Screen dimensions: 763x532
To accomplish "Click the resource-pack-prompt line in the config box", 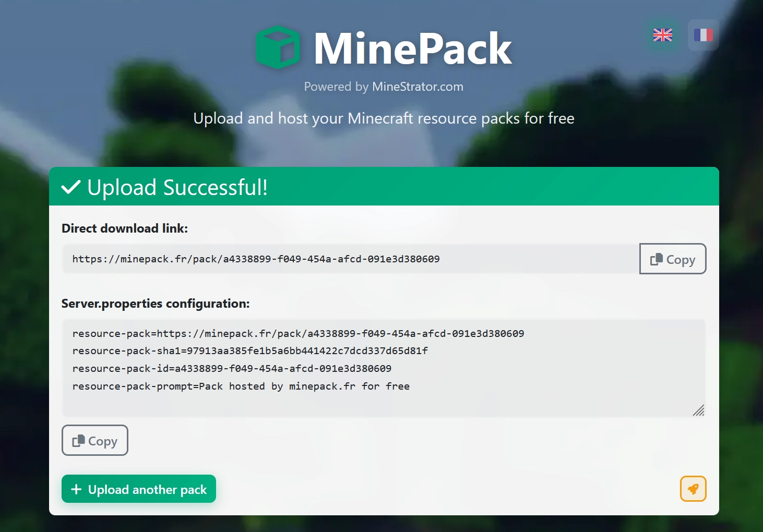I will (241, 386).
